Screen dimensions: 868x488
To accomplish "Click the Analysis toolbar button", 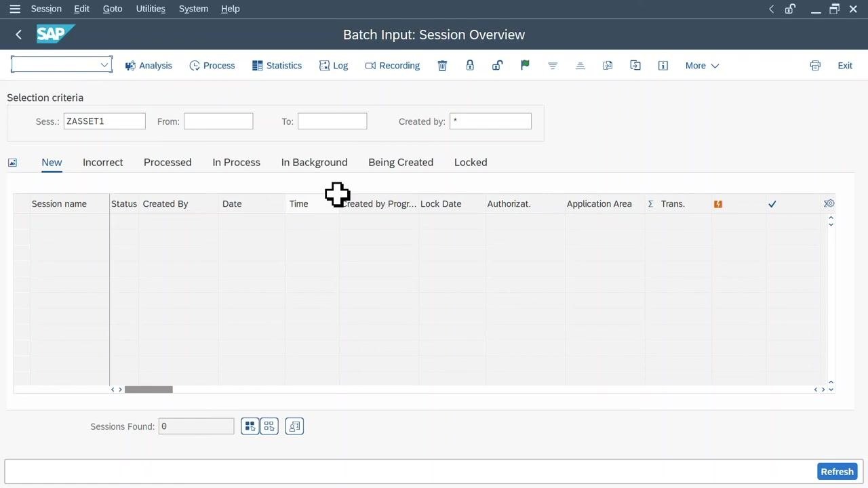I will pyautogui.click(x=149, y=66).
